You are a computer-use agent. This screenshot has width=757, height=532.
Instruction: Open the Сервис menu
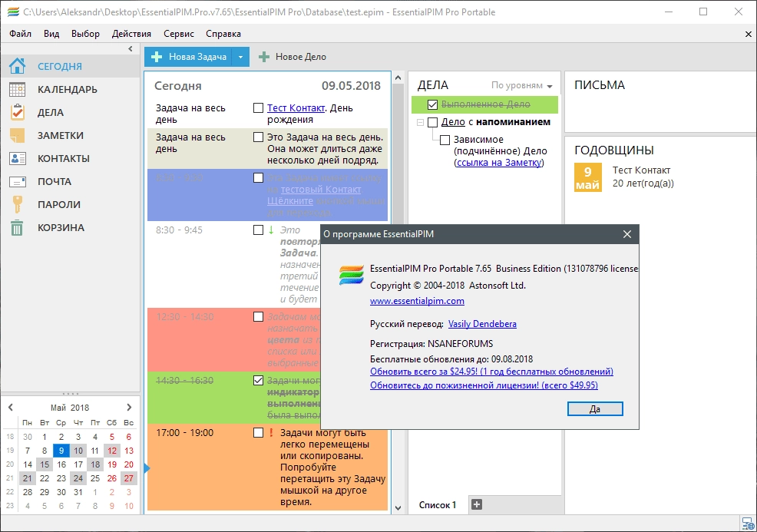click(x=179, y=34)
